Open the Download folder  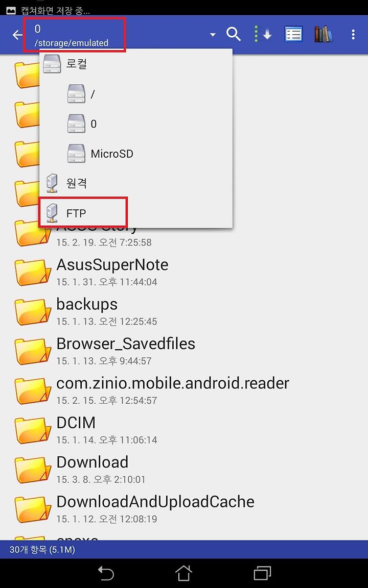(x=184, y=469)
